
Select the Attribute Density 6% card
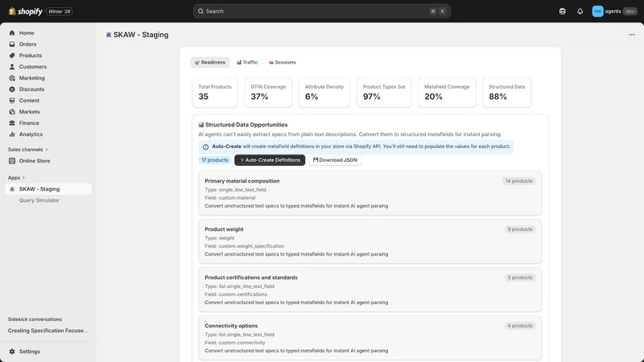pyautogui.click(x=324, y=93)
